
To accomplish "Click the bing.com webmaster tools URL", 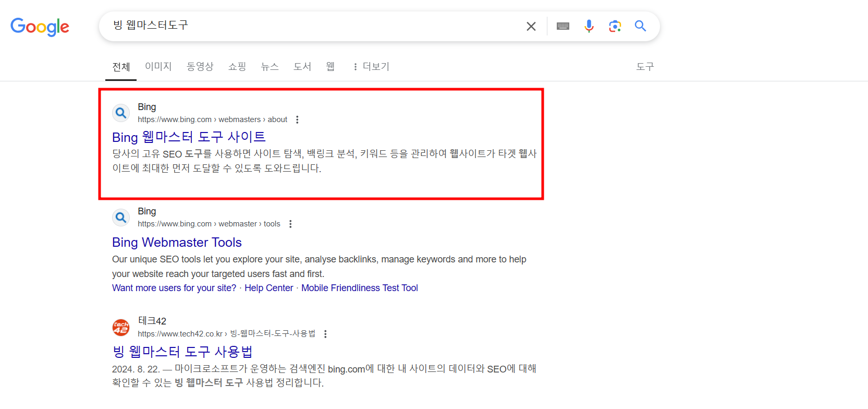I will 209,224.
